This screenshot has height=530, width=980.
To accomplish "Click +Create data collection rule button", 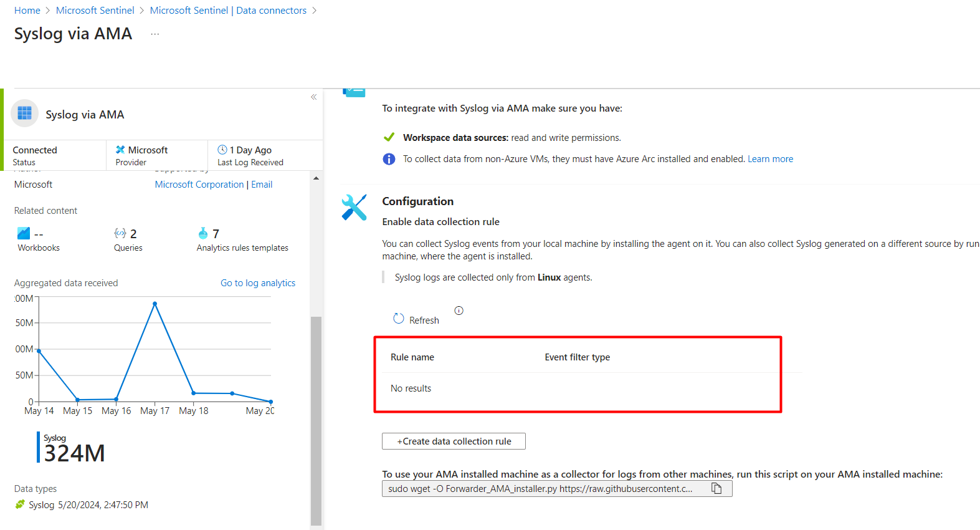I will [x=454, y=441].
